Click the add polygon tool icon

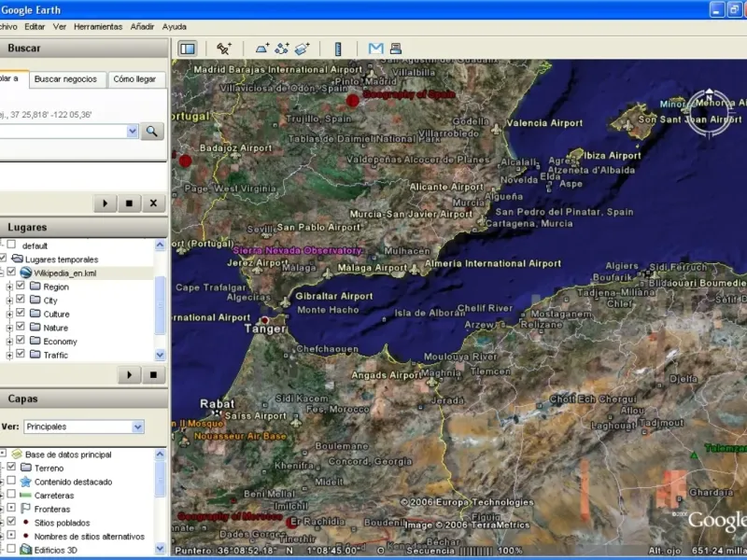[262, 49]
